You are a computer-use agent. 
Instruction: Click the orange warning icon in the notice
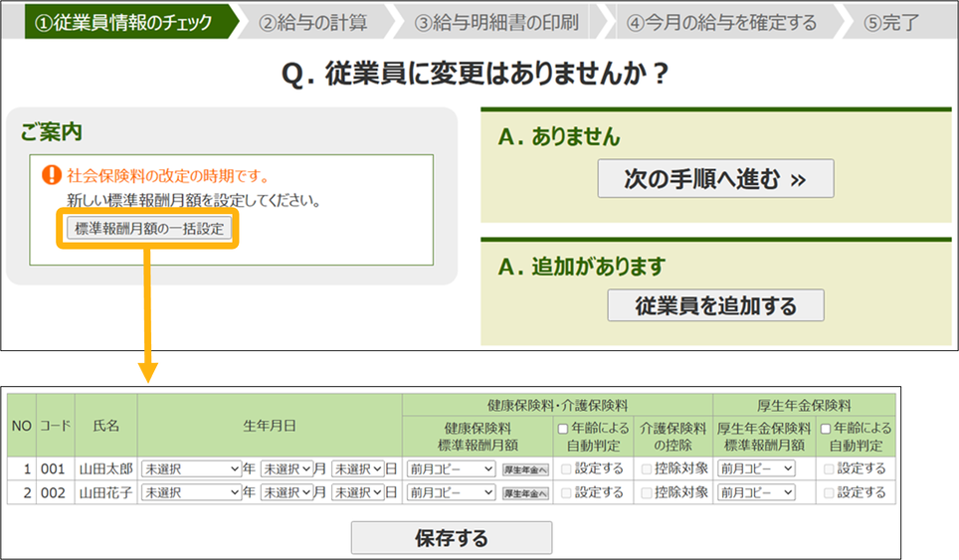52,176
